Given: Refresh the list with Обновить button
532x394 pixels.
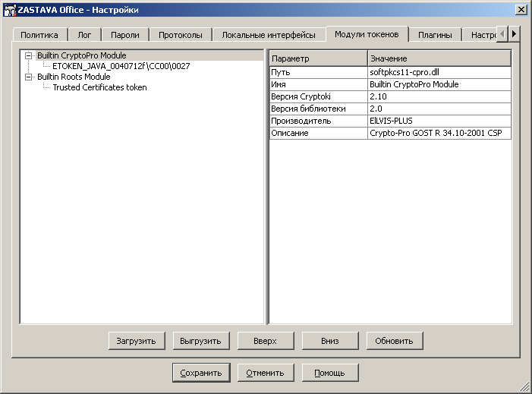Looking at the screenshot, I should click(x=394, y=341).
